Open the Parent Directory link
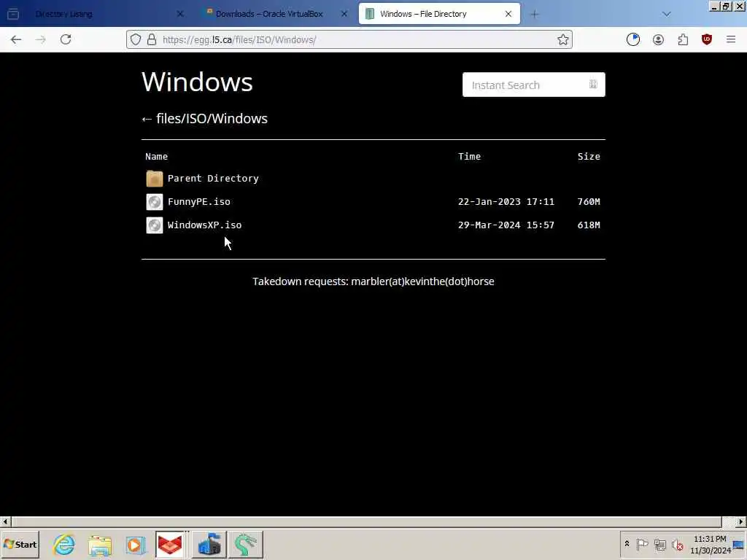 [x=213, y=178]
